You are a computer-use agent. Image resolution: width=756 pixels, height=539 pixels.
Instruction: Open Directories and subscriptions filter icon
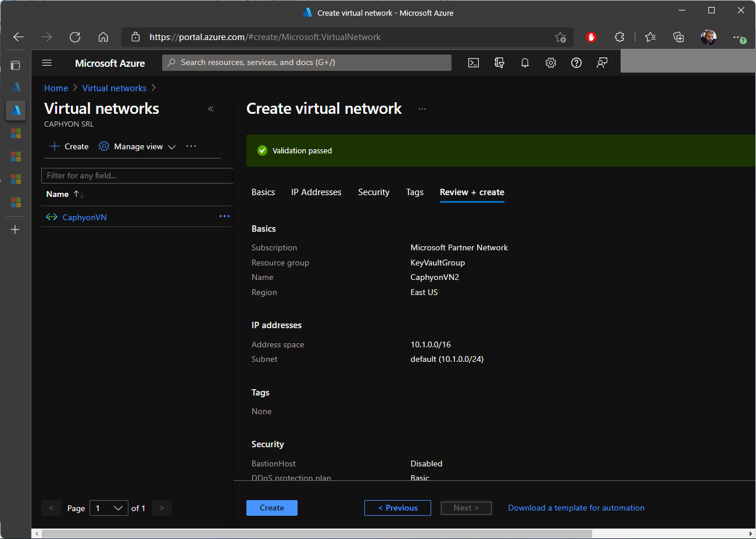(x=499, y=63)
